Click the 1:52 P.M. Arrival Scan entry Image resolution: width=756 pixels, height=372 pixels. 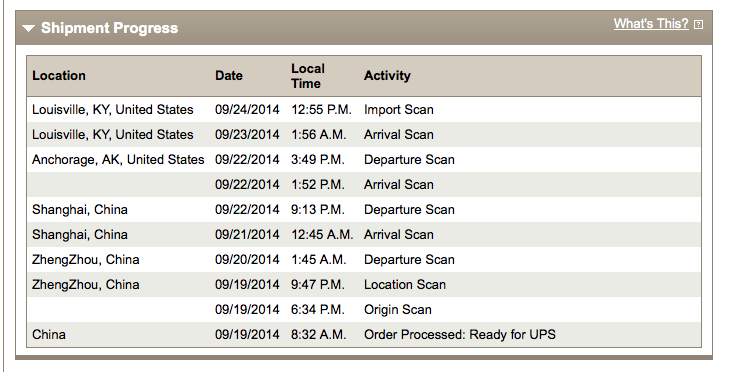(364, 185)
